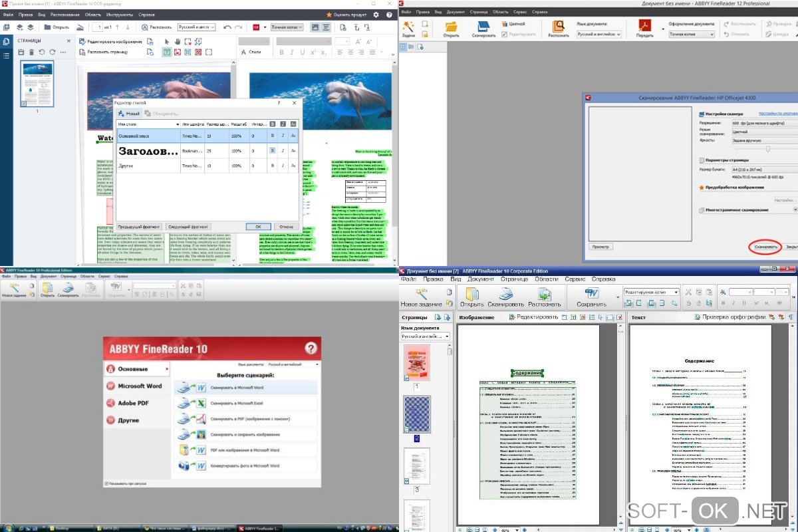Image resolution: width=798 pixels, height=532 pixels.
Task: Click the settings gear icon in FineReader 14
Action: (376, 14)
